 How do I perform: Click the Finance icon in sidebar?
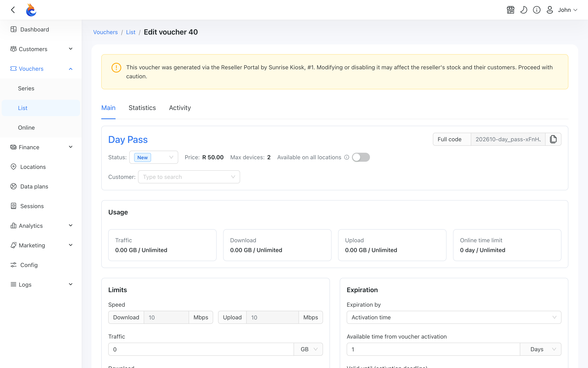(14, 147)
